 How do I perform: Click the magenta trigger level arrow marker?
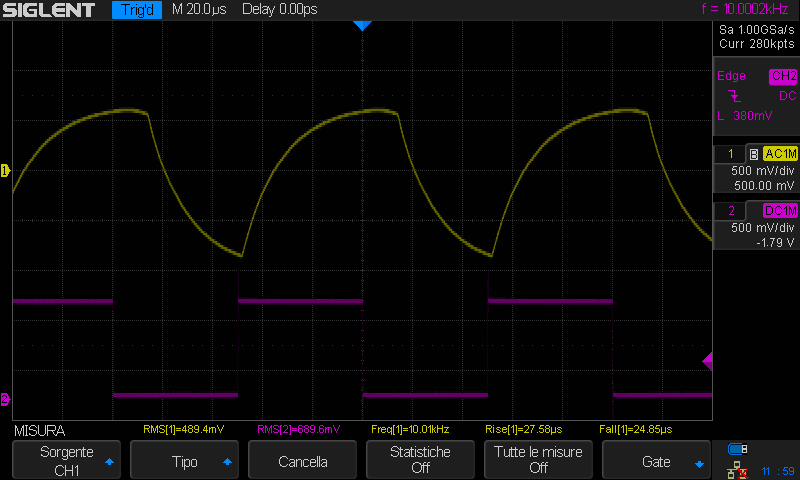click(x=707, y=361)
